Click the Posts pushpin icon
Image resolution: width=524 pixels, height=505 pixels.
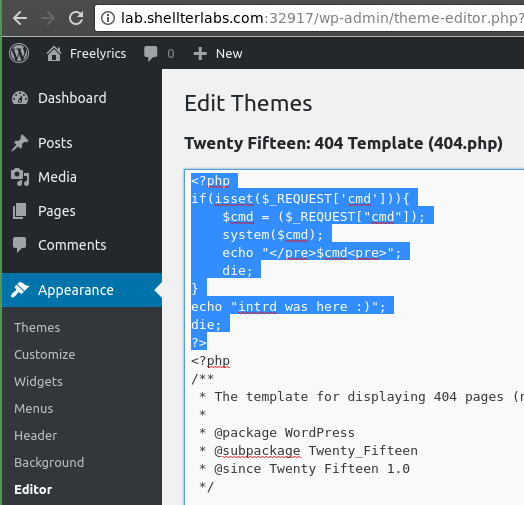pos(20,143)
